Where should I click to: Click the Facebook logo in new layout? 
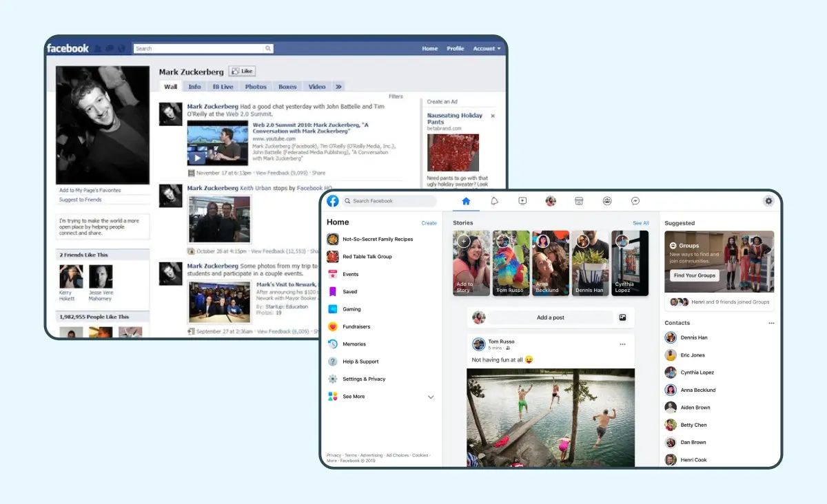[x=333, y=201]
